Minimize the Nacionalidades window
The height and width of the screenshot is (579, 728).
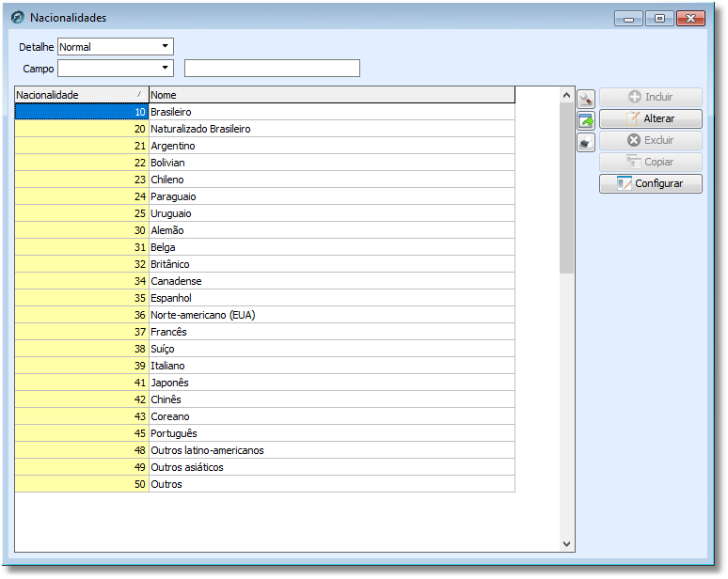[x=628, y=19]
